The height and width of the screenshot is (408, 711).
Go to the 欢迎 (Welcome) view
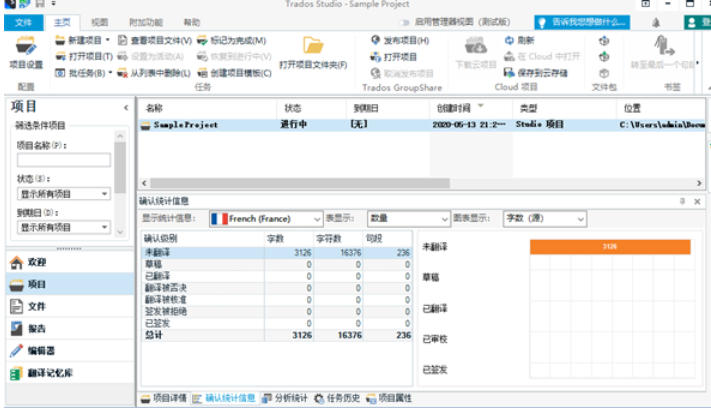36,262
